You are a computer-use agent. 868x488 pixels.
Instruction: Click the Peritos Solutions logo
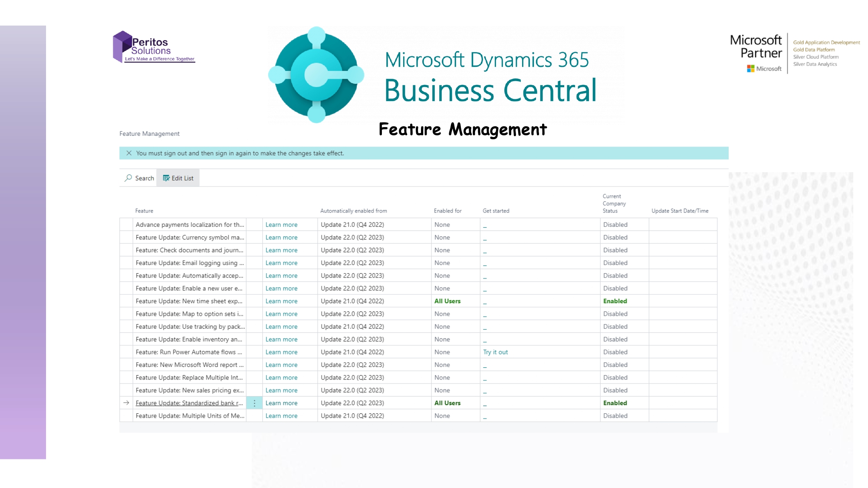click(154, 47)
